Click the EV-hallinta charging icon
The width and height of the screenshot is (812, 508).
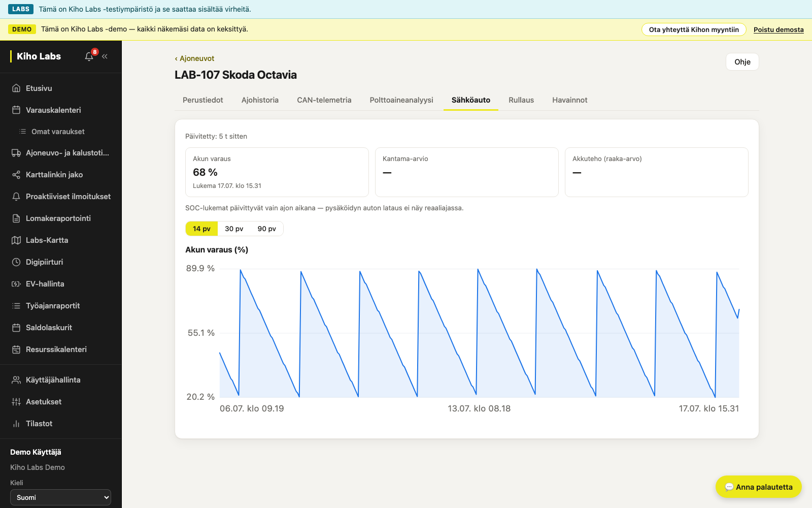point(16,284)
